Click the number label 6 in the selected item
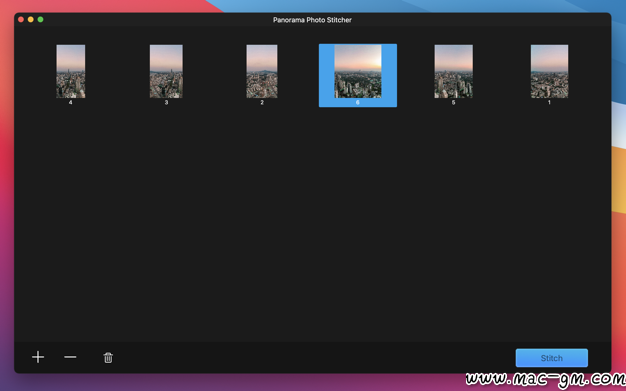The image size is (626, 391). [358, 103]
